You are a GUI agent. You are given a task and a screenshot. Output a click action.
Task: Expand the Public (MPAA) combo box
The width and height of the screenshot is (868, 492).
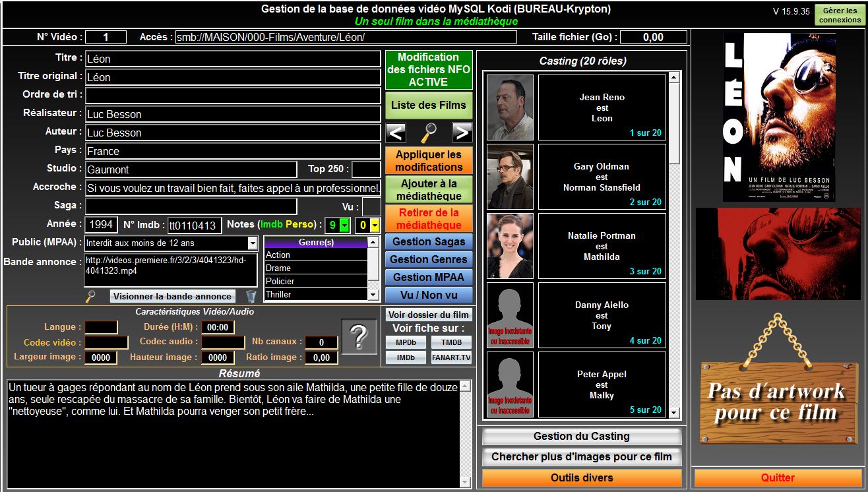252,243
